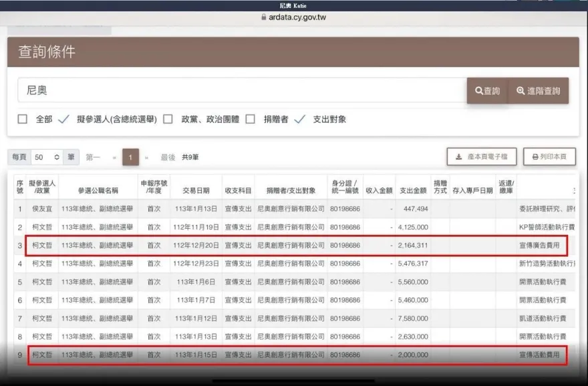Click into the 尼奧 search field
This screenshot has width=588, height=386.
pos(241,90)
